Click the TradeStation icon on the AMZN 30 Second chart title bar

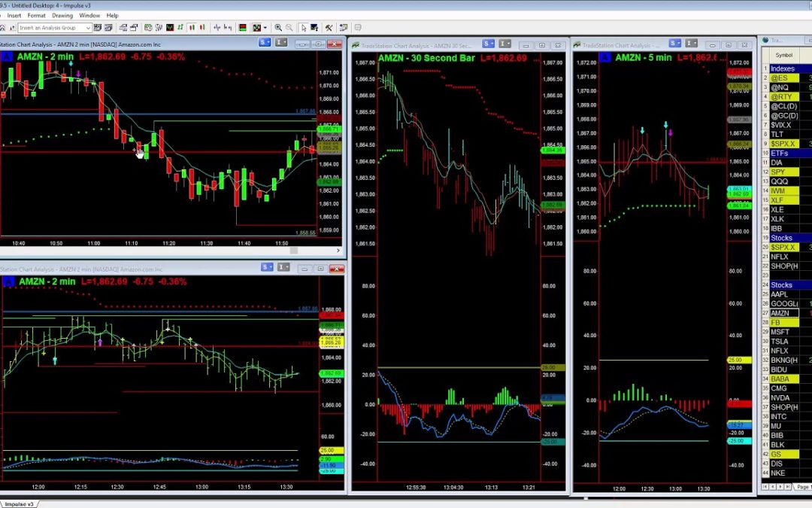click(x=355, y=46)
